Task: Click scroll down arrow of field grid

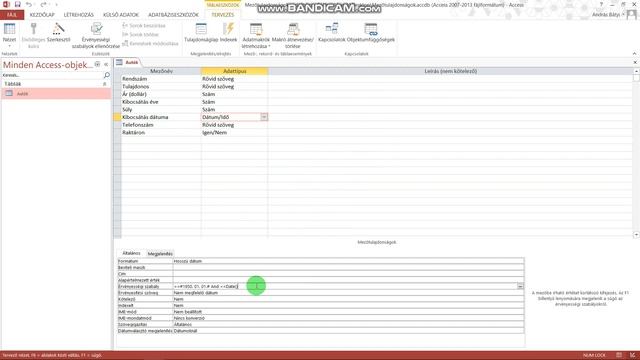Action: click(636, 235)
